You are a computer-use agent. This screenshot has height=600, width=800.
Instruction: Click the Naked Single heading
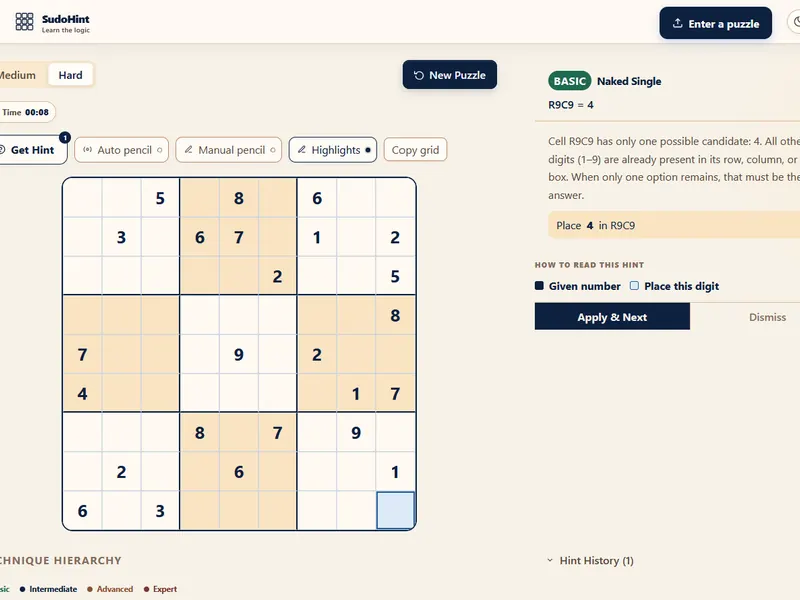tap(629, 81)
